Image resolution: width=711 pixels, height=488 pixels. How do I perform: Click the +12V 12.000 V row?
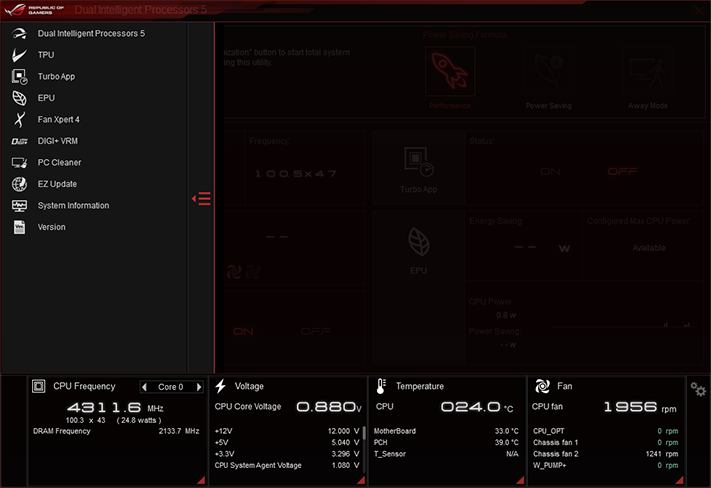(287, 431)
